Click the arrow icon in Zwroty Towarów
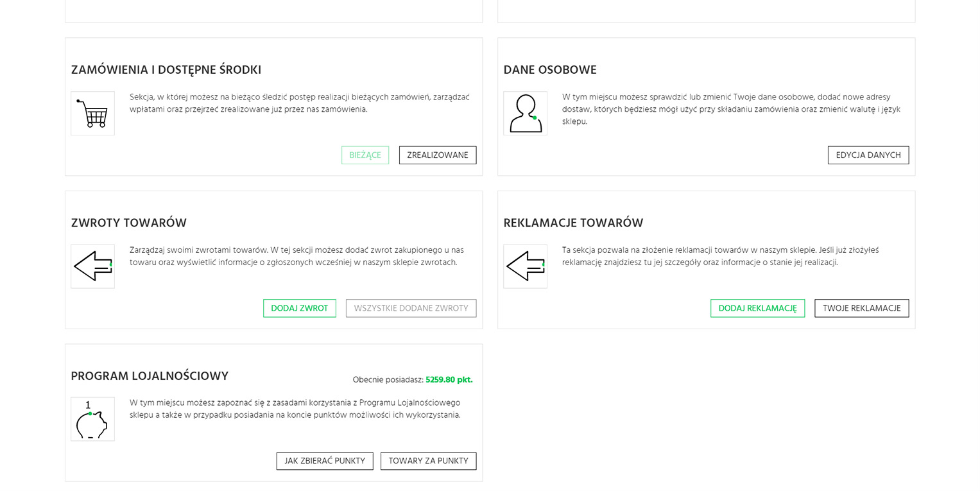Screen dimensions: 980x491 tap(92, 266)
